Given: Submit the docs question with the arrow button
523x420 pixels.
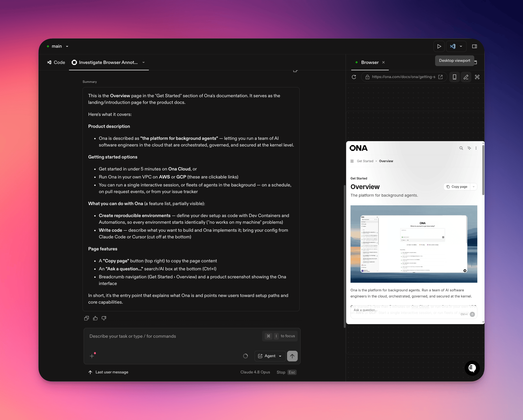Looking at the screenshot, I should tap(472, 314).
